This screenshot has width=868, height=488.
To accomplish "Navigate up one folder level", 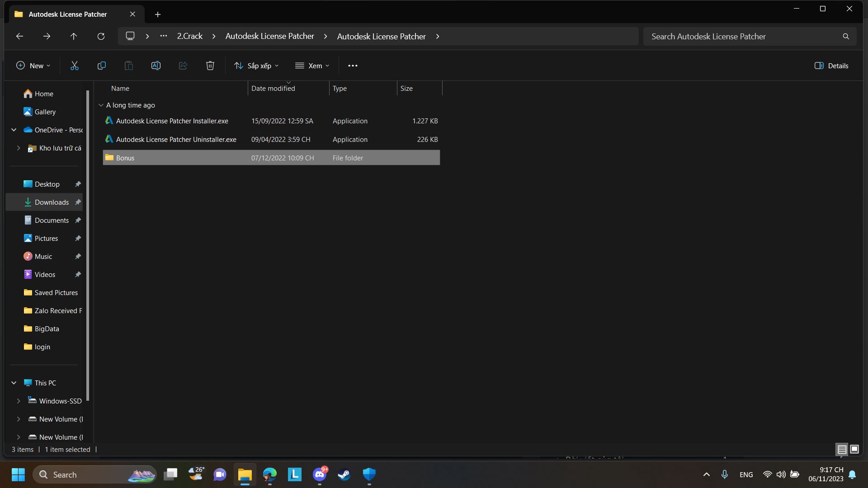I will 74,36.
